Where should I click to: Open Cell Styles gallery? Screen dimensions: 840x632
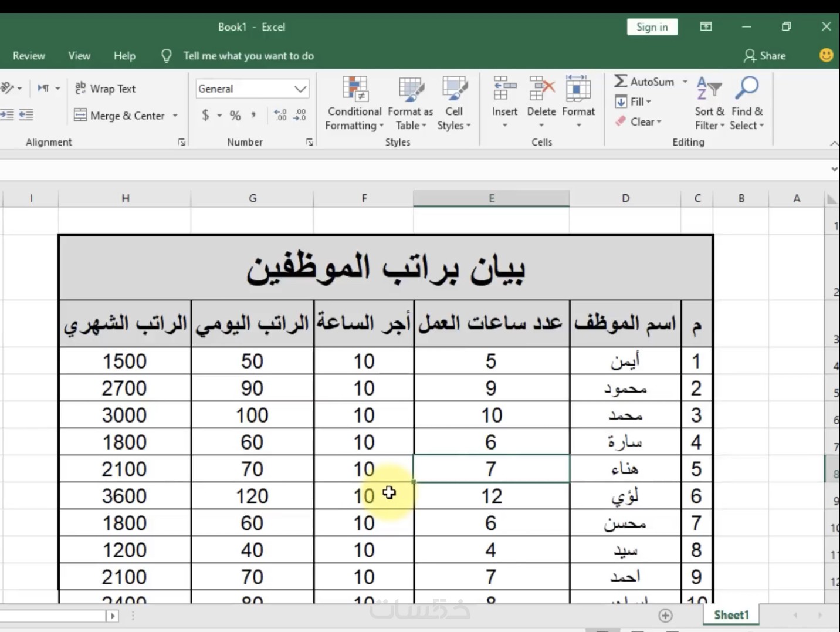(x=454, y=103)
